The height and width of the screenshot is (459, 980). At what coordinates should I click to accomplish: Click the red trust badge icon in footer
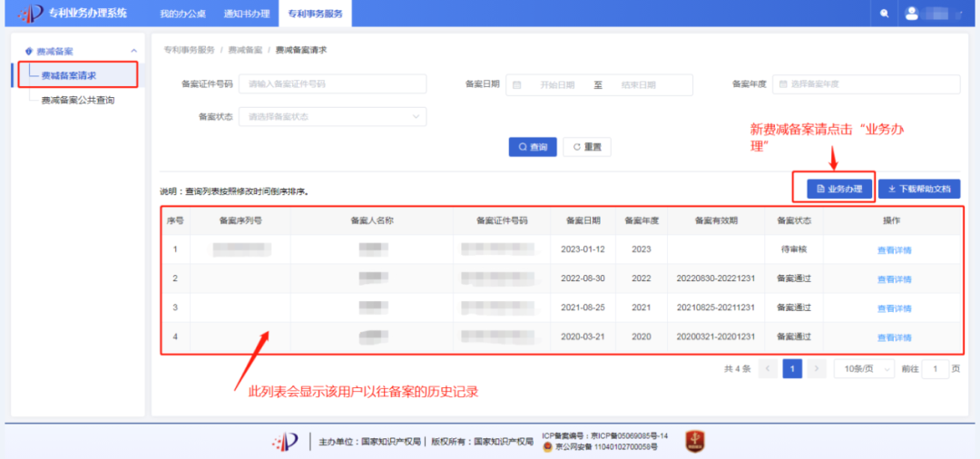[695, 442]
